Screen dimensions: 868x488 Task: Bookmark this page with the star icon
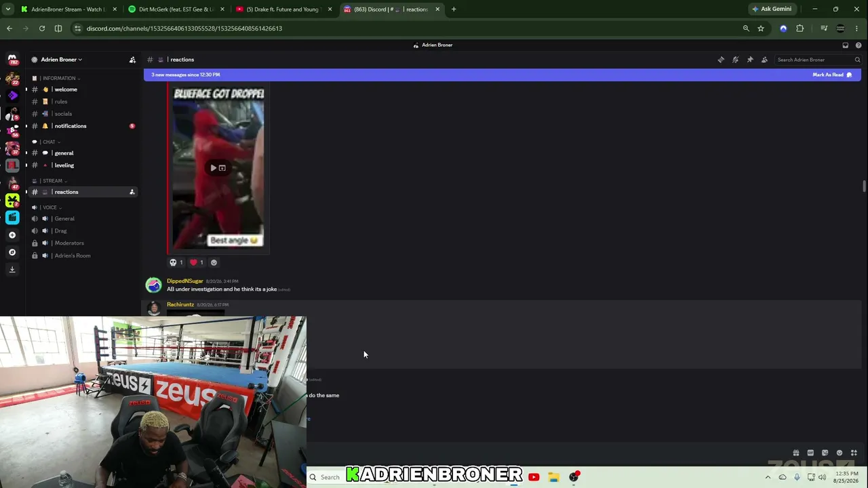761,28
